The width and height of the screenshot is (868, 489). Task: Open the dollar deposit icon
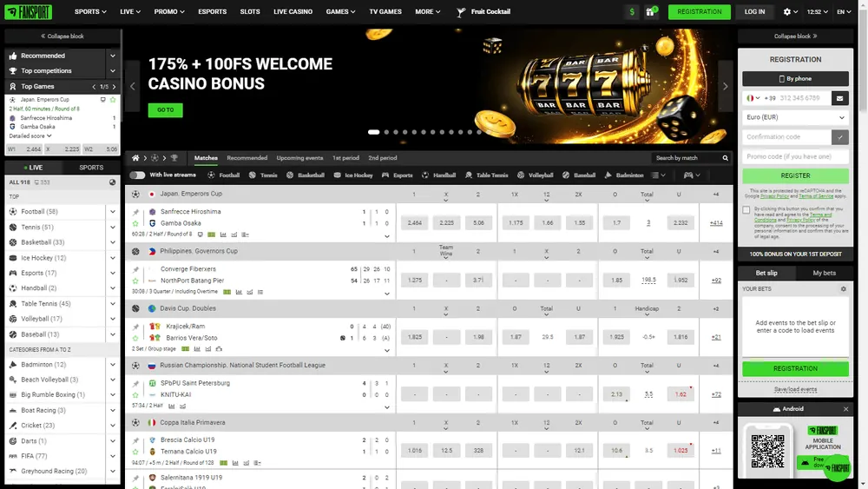click(632, 11)
